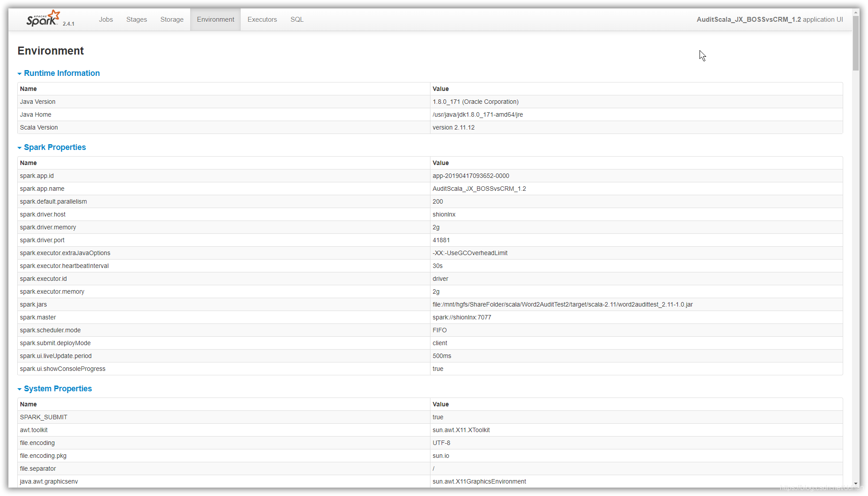Select the -XX:-UseGCOverheadLimit value

[x=470, y=253]
